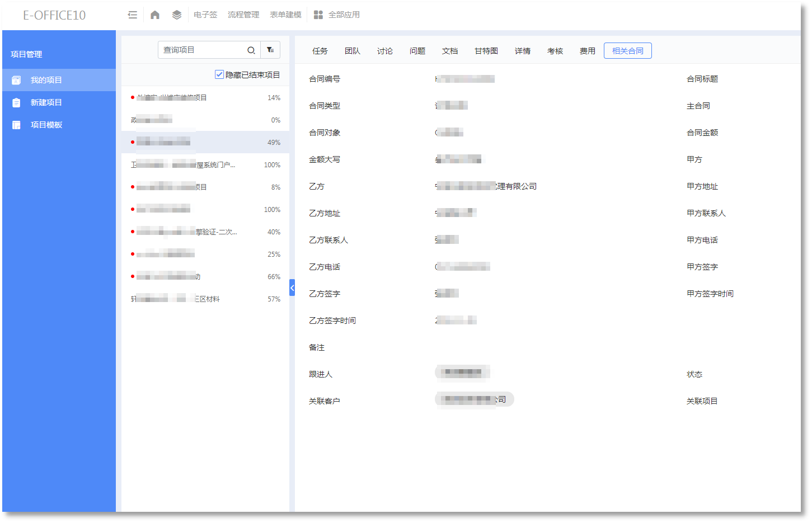Switch to 团队 tab

point(353,51)
